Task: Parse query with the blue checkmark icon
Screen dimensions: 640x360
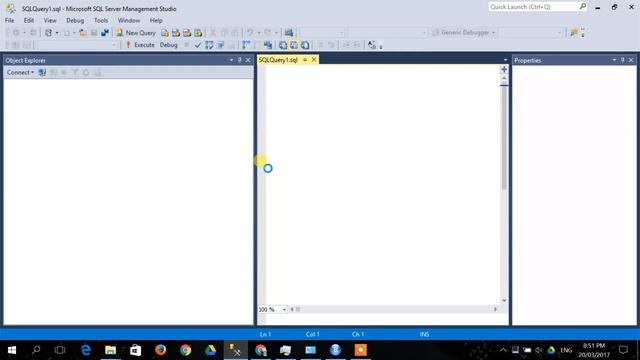Action: click(x=198, y=45)
